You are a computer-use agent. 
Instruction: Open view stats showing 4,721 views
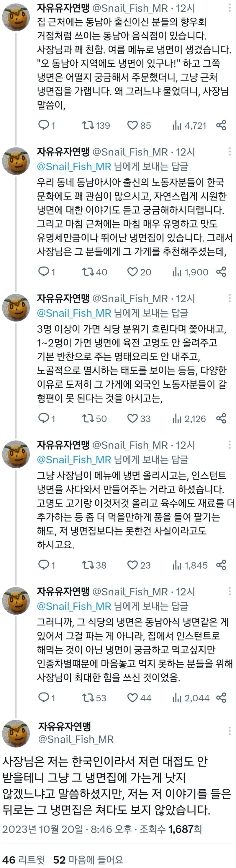coord(189,125)
